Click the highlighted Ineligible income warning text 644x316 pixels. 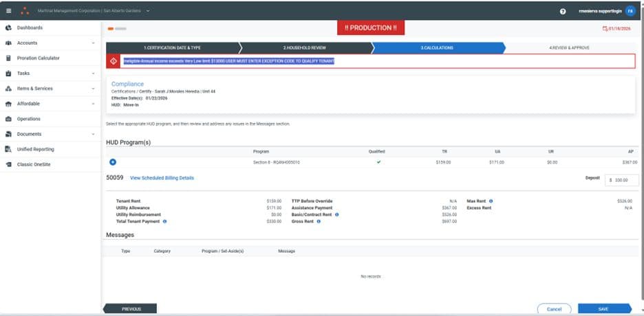[x=228, y=61]
